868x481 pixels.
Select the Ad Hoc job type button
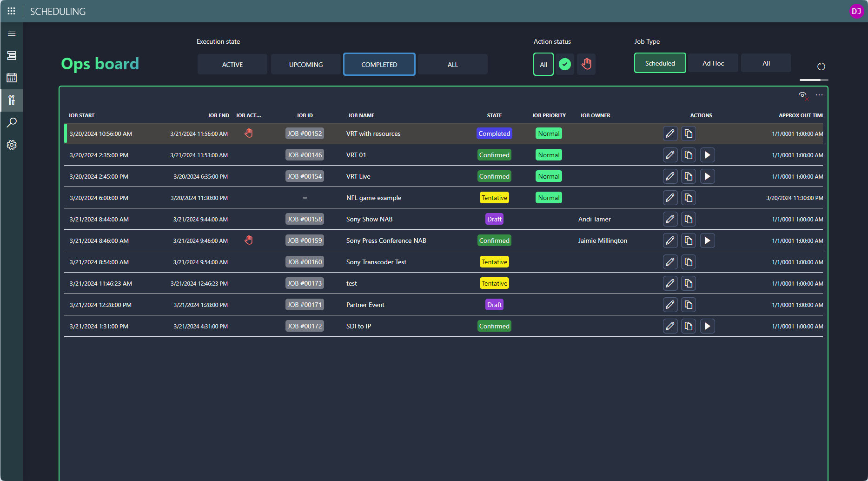[x=713, y=63]
